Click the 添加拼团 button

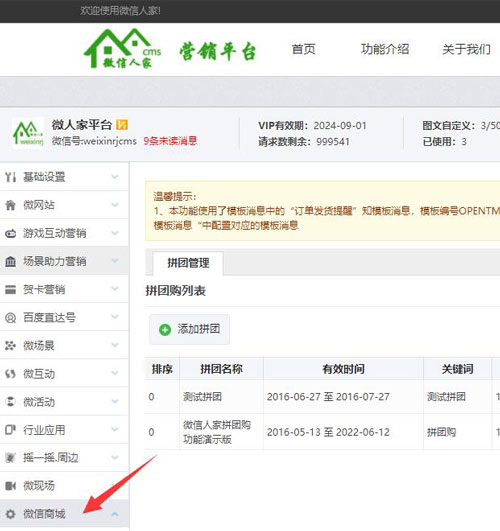point(189,330)
